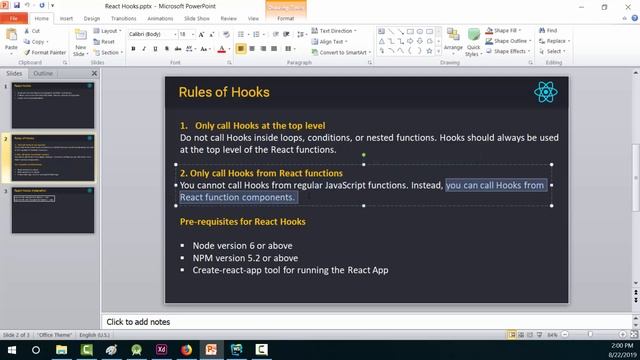Toggle center text alignment
Image resolution: width=640 pixels, height=360 pixels.
(x=252, y=49)
